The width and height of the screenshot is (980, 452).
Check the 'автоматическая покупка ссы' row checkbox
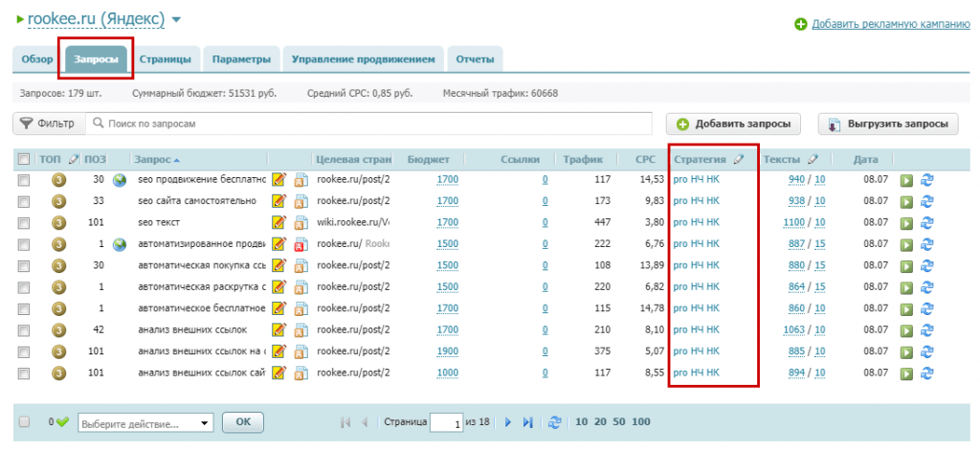pyautogui.click(x=24, y=265)
